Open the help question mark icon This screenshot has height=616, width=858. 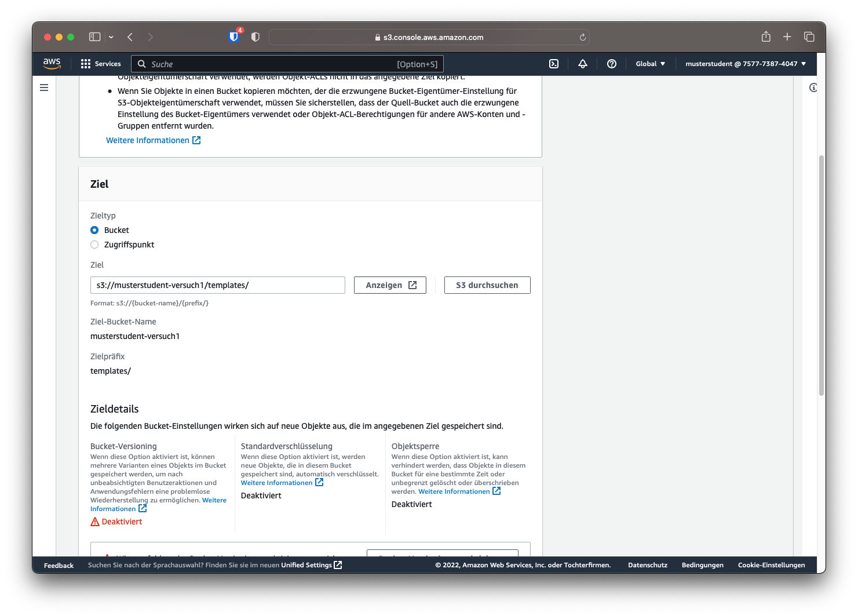click(612, 64)
